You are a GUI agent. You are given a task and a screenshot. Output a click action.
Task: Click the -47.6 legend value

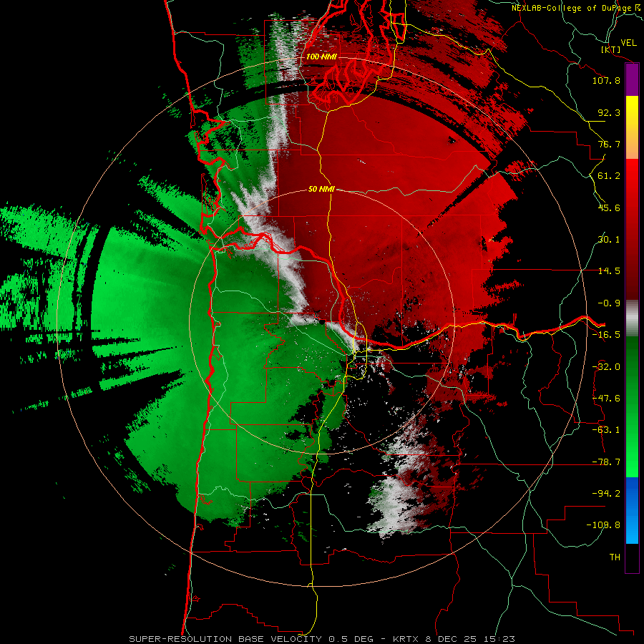606,399
